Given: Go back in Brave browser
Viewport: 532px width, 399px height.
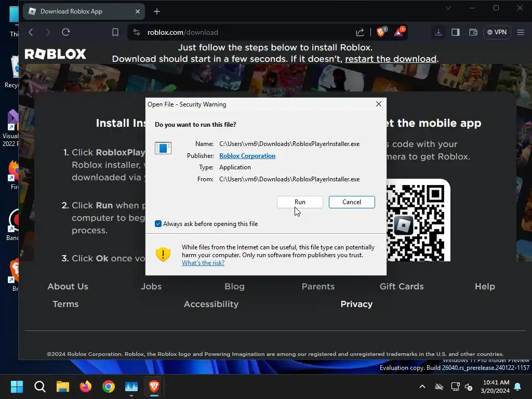Looking at the screenshot, I should pyautogui.click(x=31, y=32).
